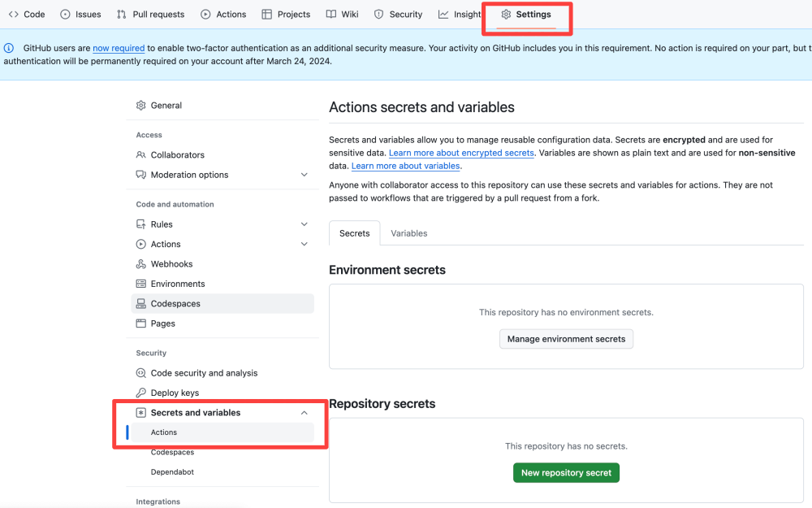Screen dimensions: 812x508
Task: Select the Settings tab
Action: 526,15
